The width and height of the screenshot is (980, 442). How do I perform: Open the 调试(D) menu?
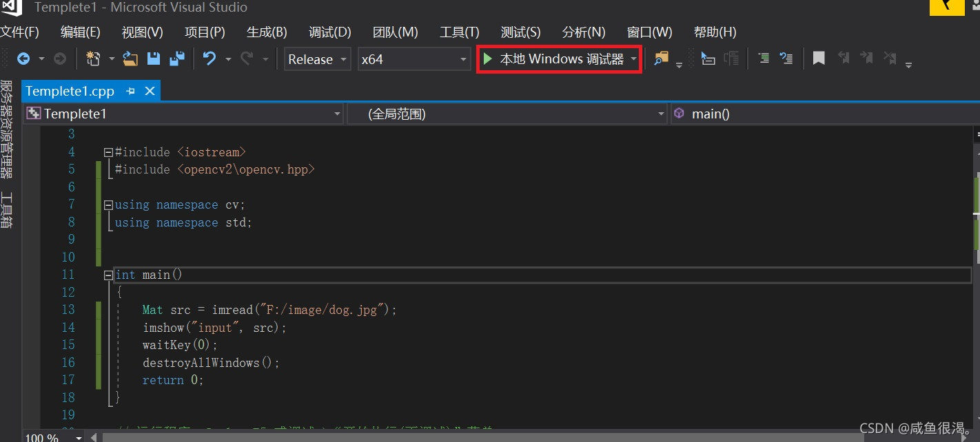coord(330,32)
